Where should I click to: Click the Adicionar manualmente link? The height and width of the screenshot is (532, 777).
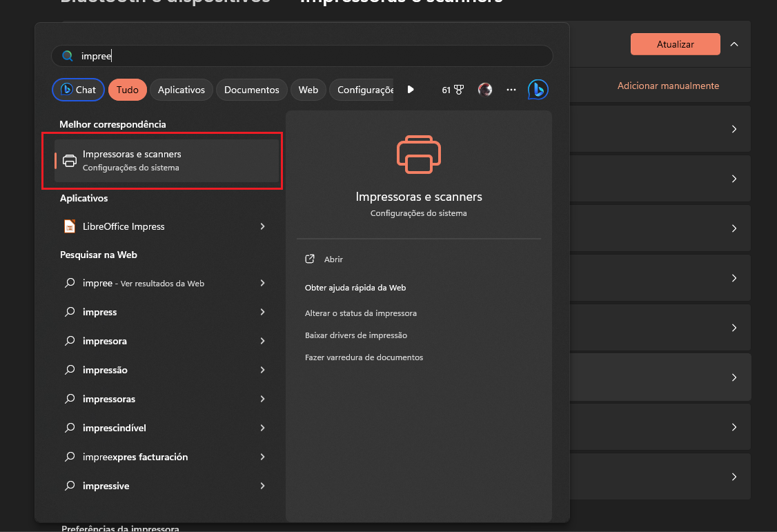(668, 86)
